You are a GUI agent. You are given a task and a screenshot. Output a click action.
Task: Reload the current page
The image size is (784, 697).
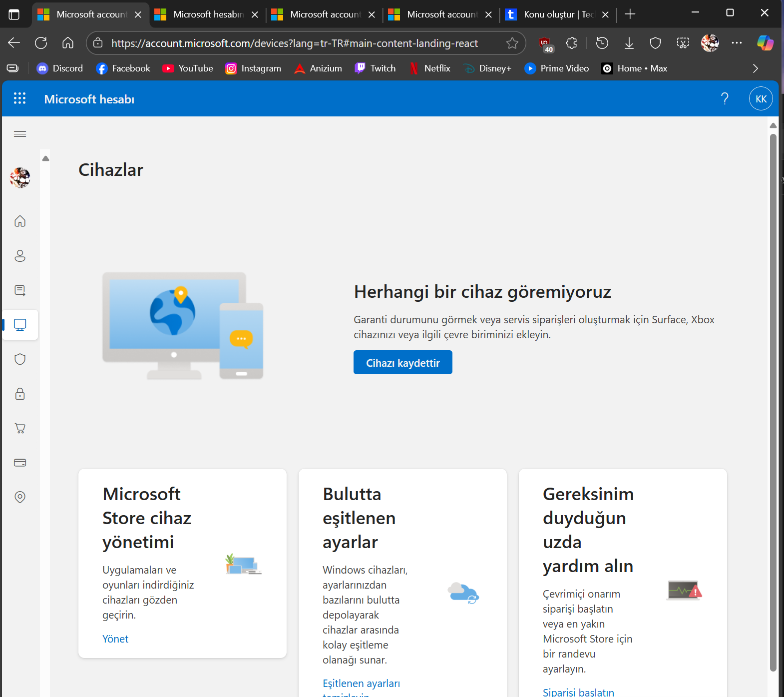[x=41, y=43]
